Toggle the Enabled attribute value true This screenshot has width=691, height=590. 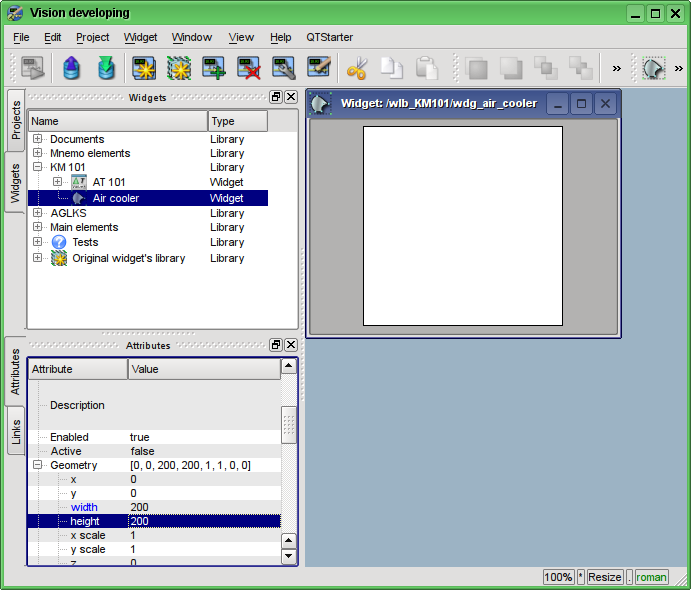pos(140,437)
